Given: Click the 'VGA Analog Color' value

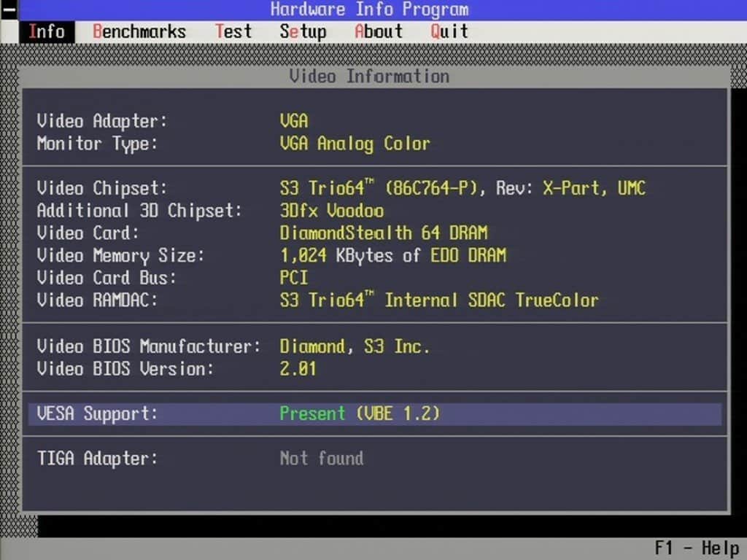Looking at the screenshot, I should [x=355, y=144].
